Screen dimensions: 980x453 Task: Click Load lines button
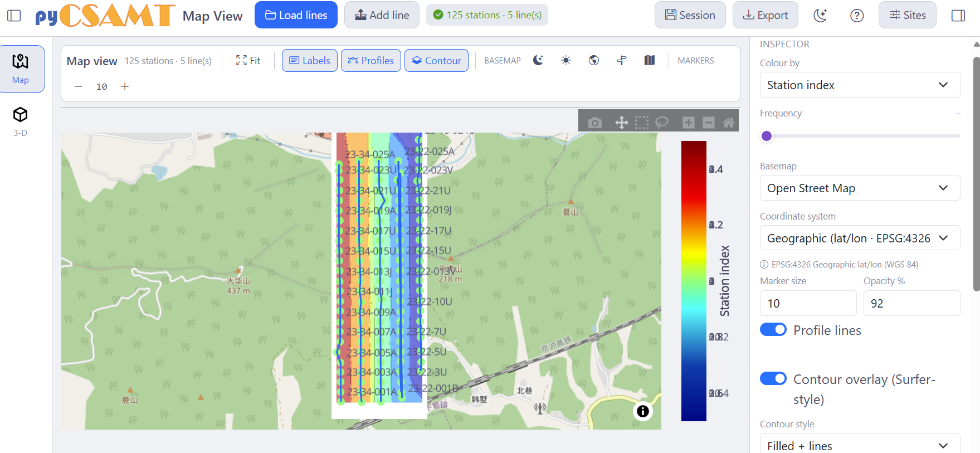296,15
